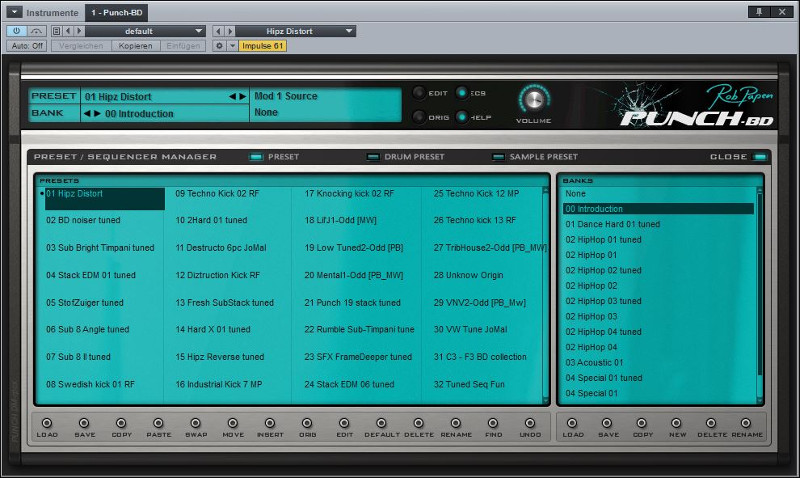Click next bank arrow in BANK display

click(97, 113)
